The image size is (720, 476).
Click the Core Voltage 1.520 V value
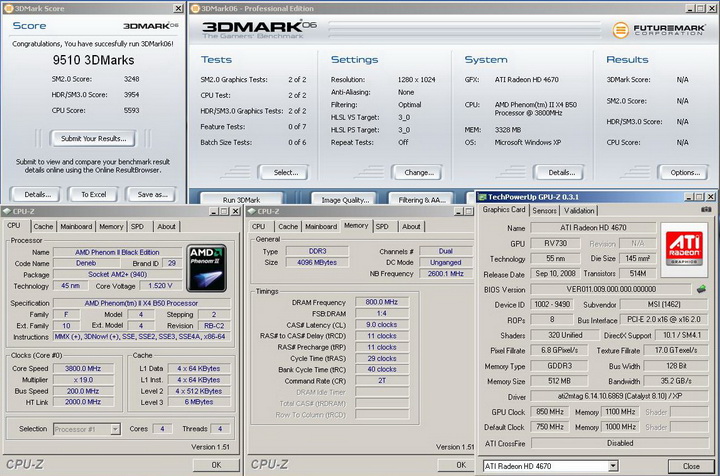pos(160,286)
